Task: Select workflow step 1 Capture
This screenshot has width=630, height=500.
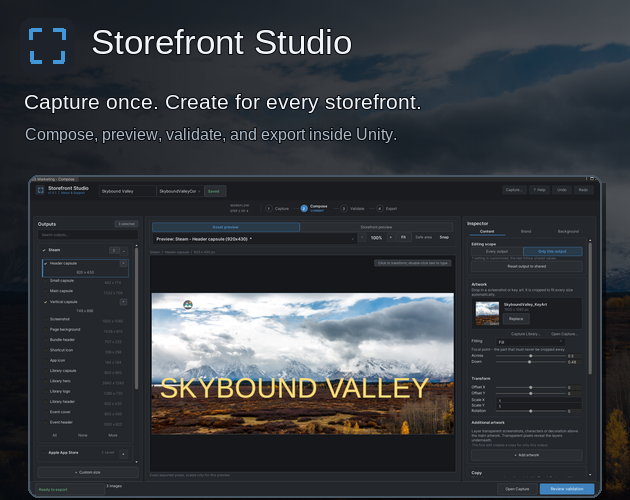Action: pos(277,208)
